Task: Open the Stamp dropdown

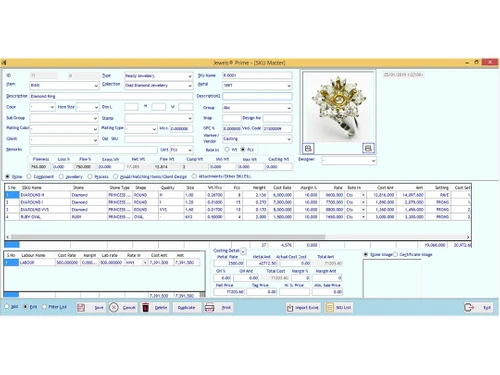Action: click(x=190, y=118)
